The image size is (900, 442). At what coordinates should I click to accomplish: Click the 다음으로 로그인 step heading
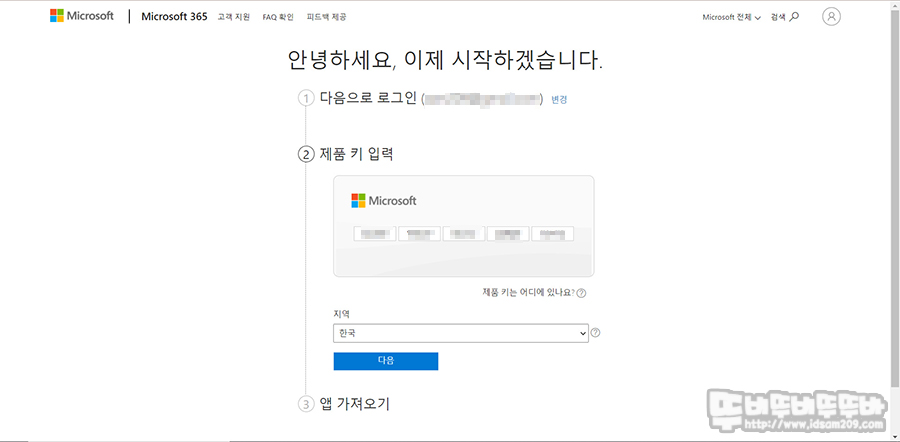coord(368,99)
